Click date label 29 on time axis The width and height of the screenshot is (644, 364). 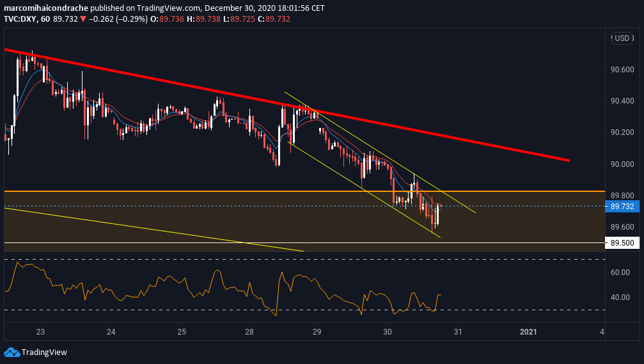pos(317,331)
